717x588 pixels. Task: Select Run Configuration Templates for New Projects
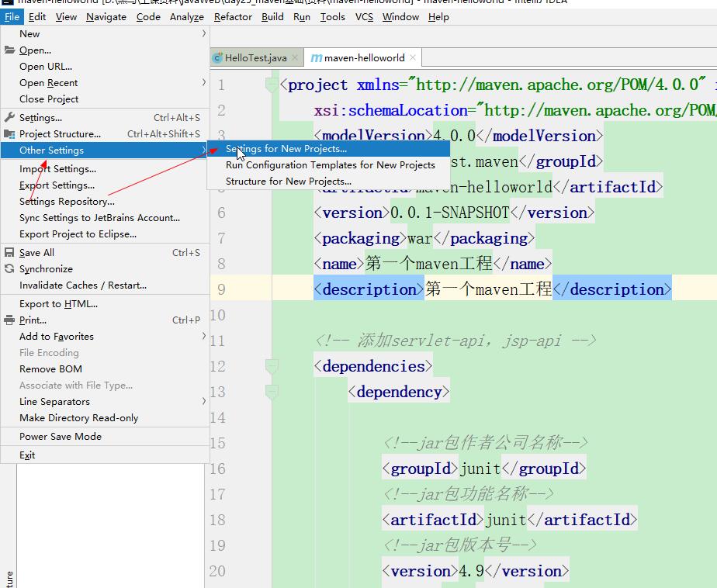pyautogui.click(x=328, y=165)
